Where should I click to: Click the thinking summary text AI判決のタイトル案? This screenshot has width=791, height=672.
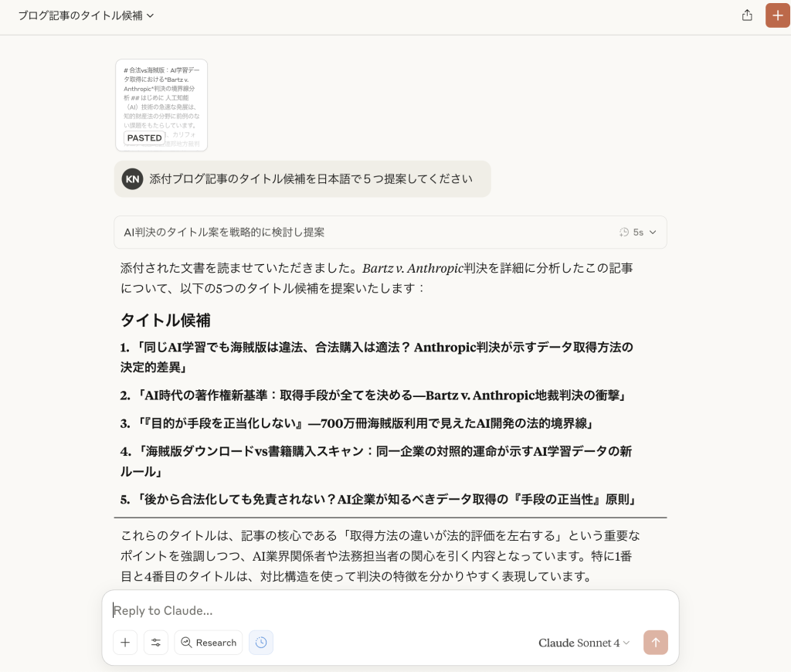point(224,232)
